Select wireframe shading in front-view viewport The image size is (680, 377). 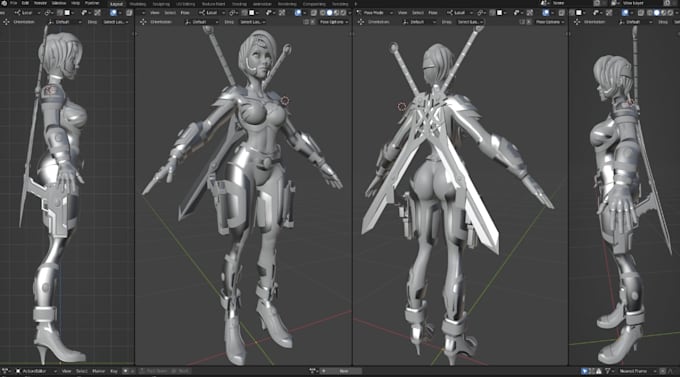pyautogui.click(x=322, y=13)
